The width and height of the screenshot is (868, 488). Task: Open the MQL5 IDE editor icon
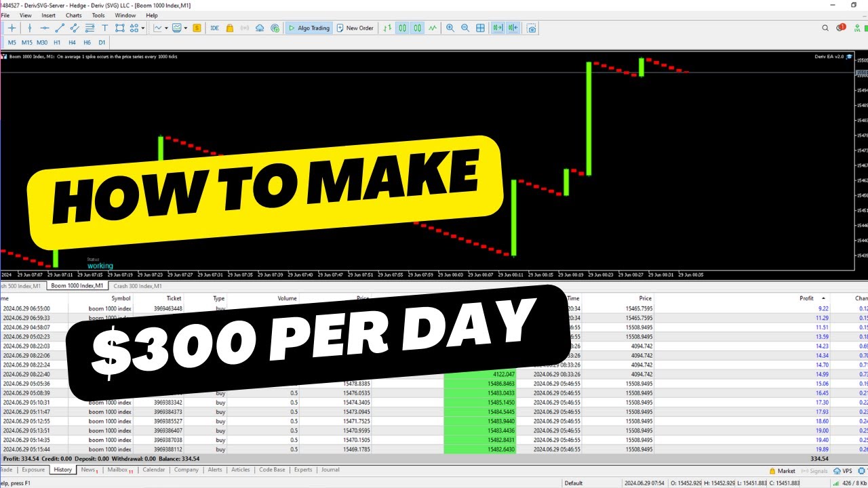click(x=214, y=28)
